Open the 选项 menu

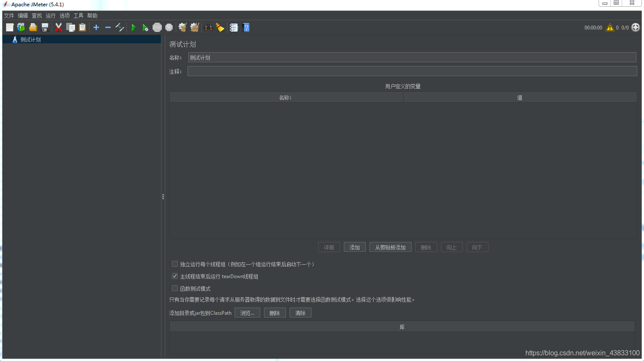(x=64, y=16)
